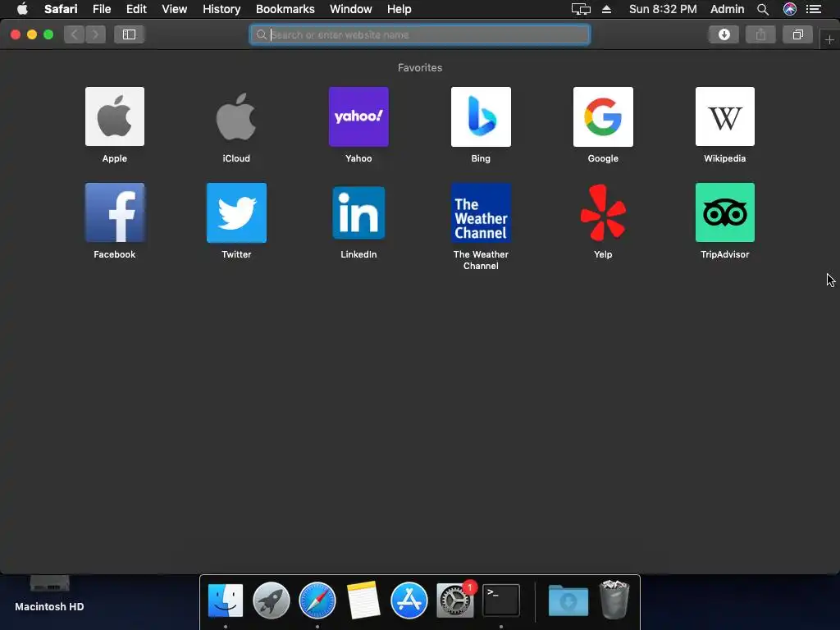
Task: Open the Bookmarks menu
Action: (x=285, y=9)
